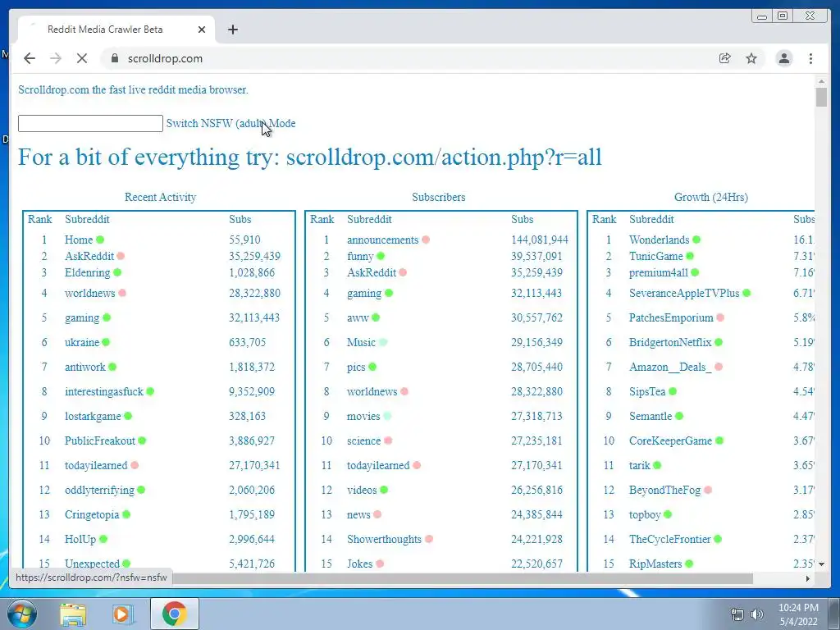Open the antiwork subreddit link
Screen dimensions: 840x630
tap(85, 367)
